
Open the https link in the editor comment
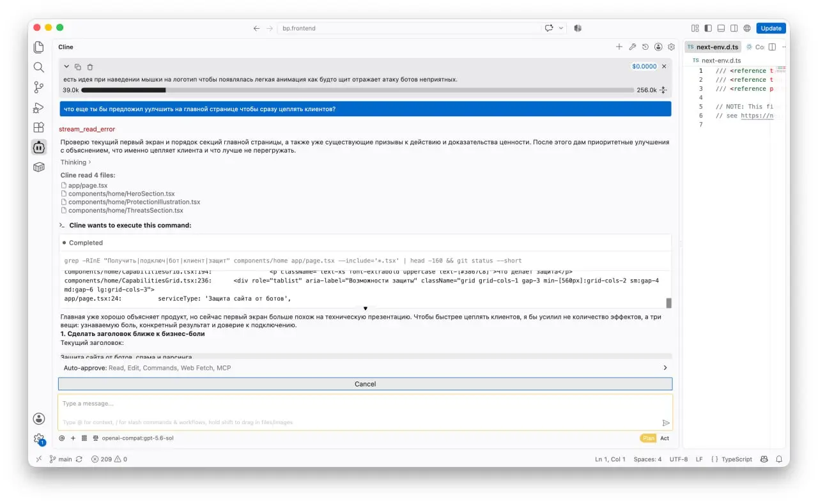click(757, 116)
